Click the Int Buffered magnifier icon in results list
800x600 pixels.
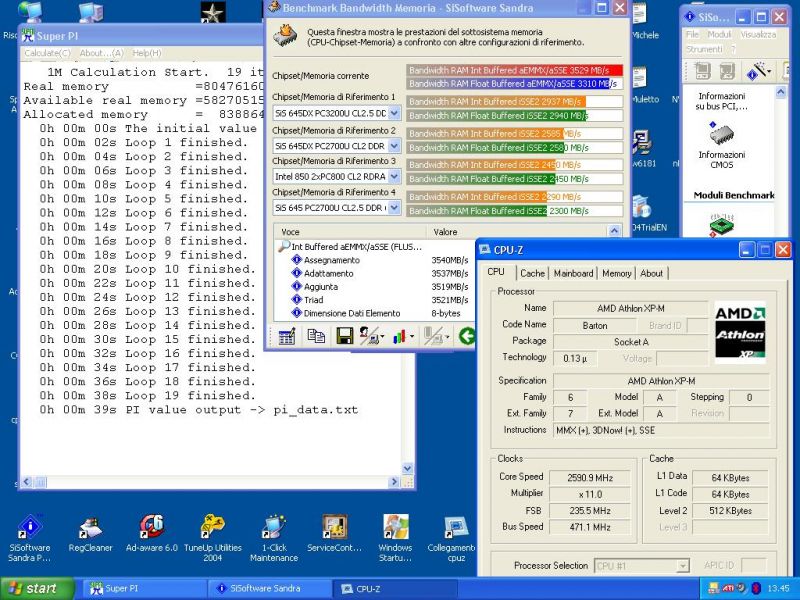coord(284,247)
